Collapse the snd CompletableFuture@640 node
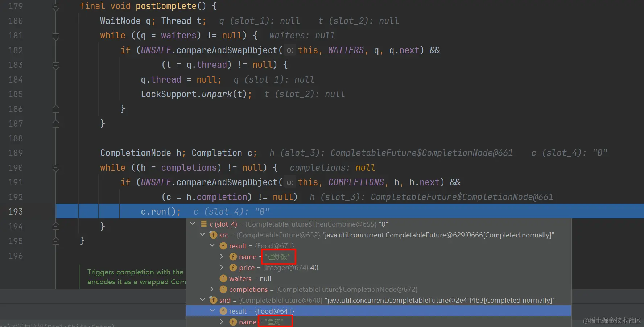The width and height of the screenshot is (644, 327). tap(203, 300)
